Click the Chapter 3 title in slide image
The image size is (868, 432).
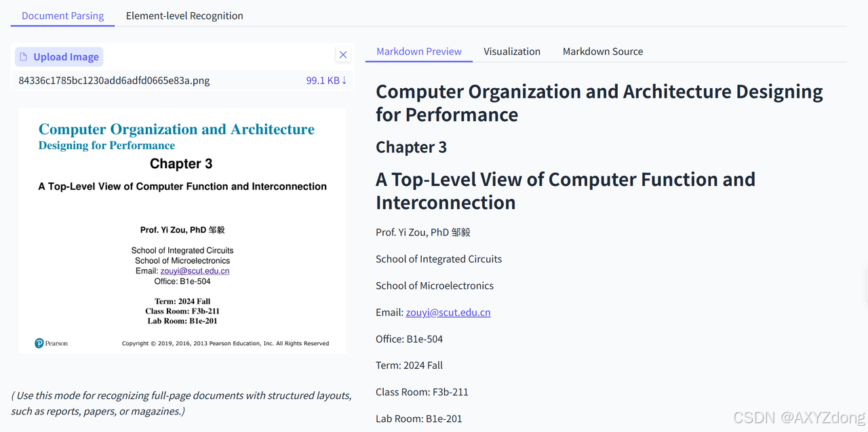coord(181,164)
